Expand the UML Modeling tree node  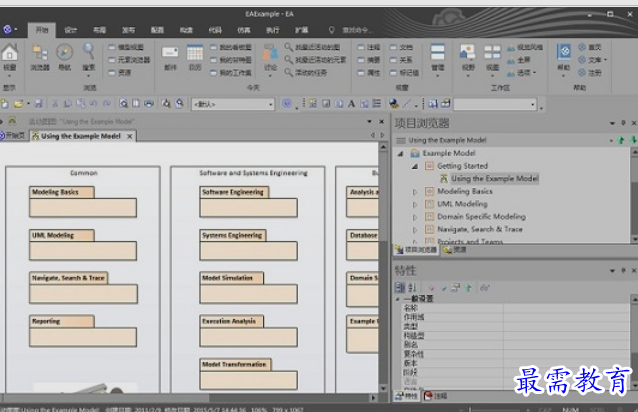pos(415,204)
